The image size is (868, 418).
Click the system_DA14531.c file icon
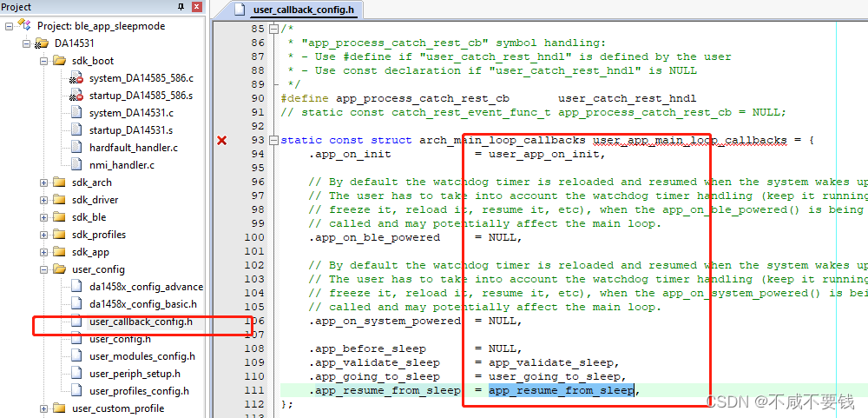[76, 113]
